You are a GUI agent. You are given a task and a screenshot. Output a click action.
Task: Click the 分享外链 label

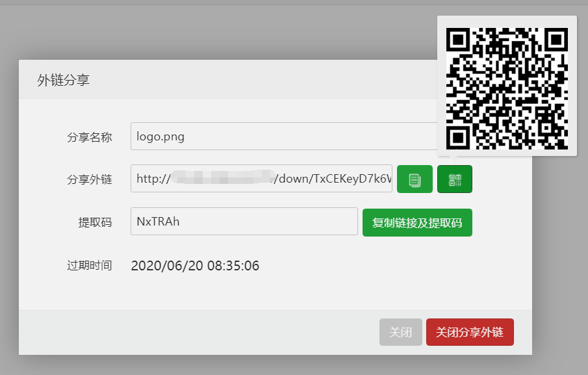(90, 179)
